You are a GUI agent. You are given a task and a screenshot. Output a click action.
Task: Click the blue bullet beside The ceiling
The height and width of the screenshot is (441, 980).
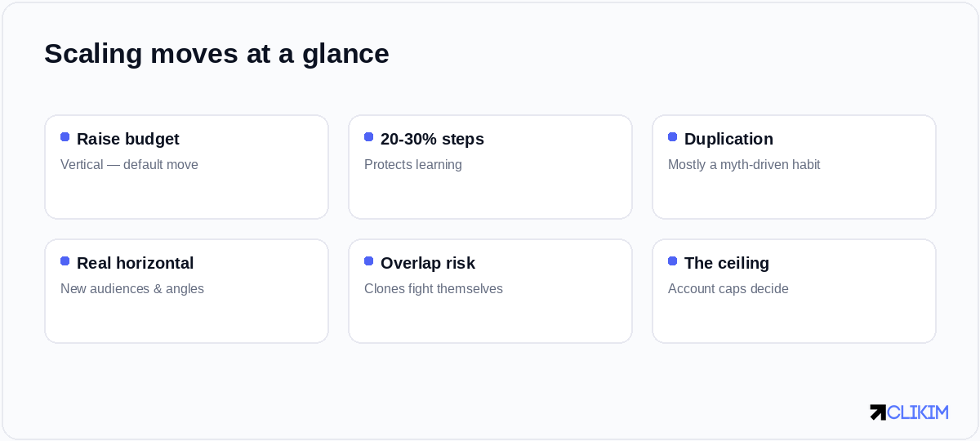tap(673, 261)
